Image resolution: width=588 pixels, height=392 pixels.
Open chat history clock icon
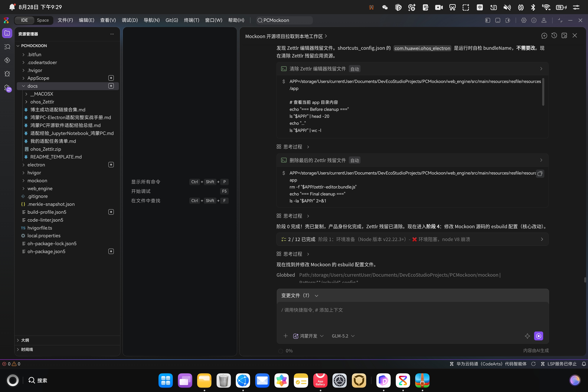554,36
